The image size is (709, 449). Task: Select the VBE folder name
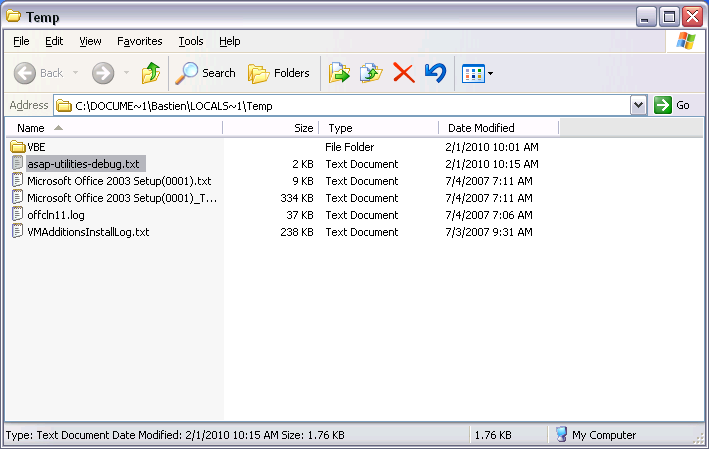coord(36,147)
